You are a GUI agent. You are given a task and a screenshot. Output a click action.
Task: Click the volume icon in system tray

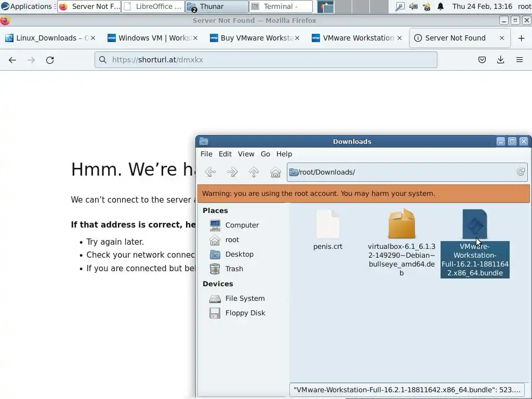click(413, 6)
